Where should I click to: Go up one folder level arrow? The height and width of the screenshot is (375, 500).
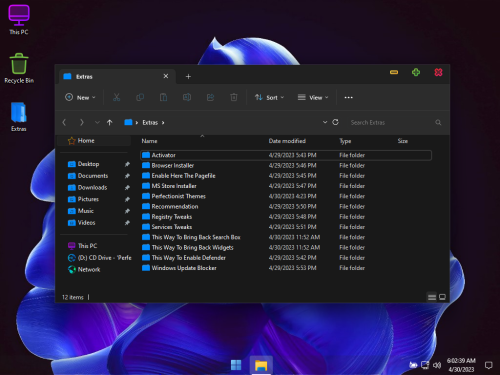pos(110,122)
